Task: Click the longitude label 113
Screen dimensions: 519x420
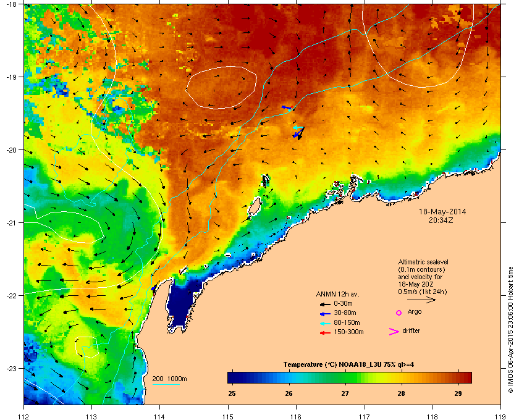Action: [91, 417]
